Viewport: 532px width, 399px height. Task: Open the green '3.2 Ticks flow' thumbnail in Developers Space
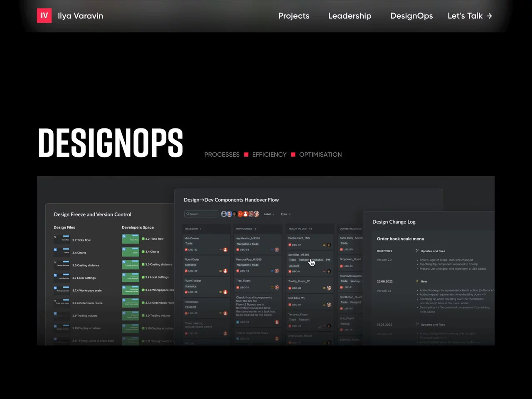(x=131, y=239)
